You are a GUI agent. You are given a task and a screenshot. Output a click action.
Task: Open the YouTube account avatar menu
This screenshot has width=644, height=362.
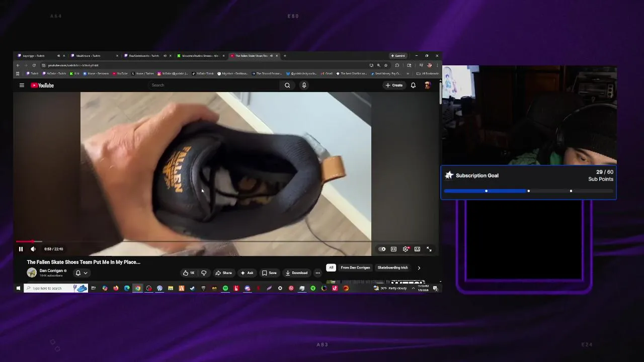[427, 85]
